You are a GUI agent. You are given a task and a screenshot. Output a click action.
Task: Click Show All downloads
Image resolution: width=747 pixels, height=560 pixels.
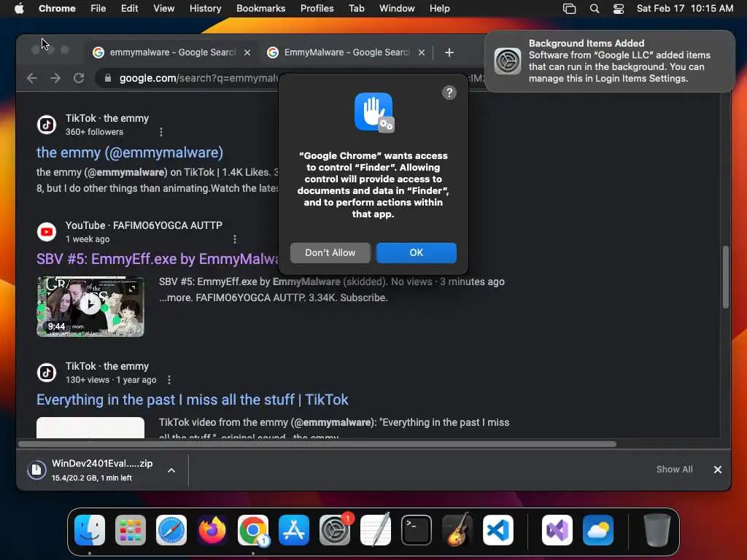[x=674, y=470]
